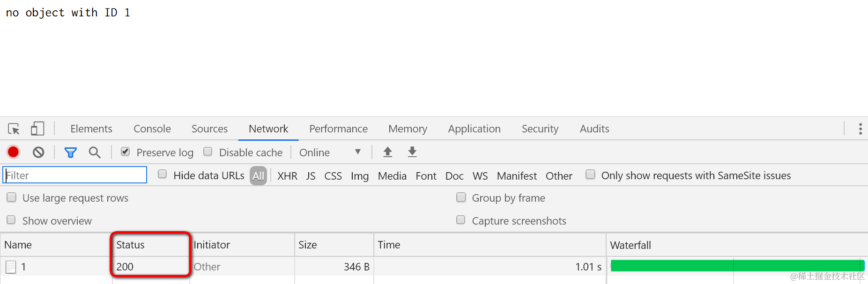Viewport: 868px width, 284px height.
Task: Toggle the network filter funnel icon
Action: click(70, 153)
